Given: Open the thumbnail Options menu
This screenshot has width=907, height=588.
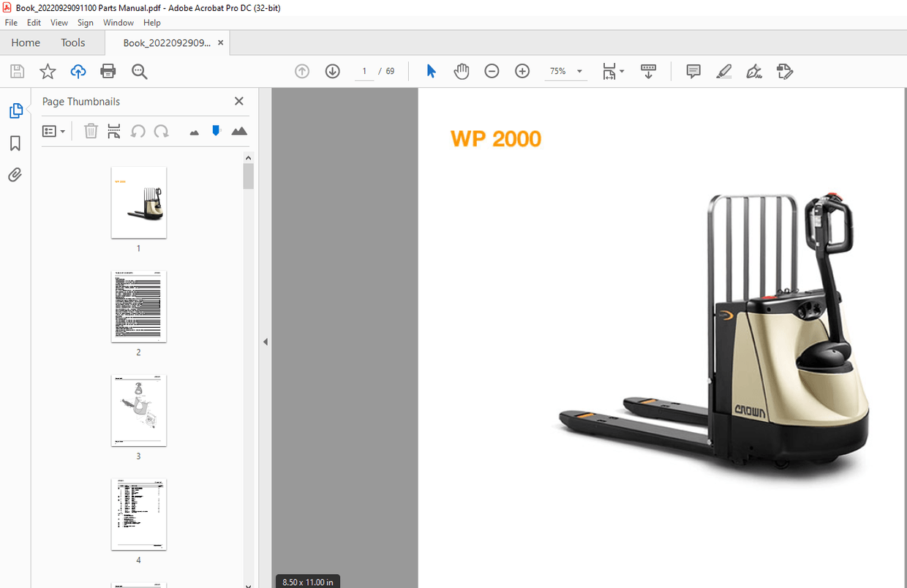Looking at the screenshot, I should pos(54,131).
